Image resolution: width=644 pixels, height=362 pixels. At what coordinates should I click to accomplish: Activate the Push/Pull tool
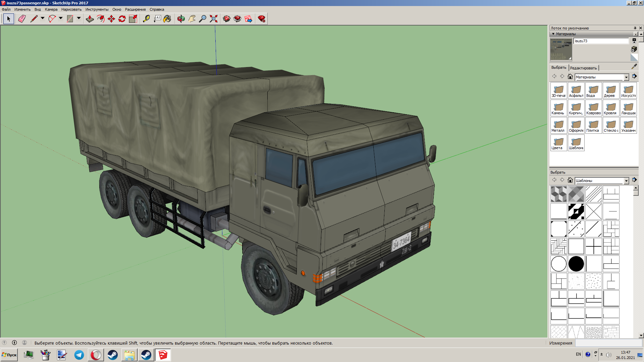click(90, 19)
